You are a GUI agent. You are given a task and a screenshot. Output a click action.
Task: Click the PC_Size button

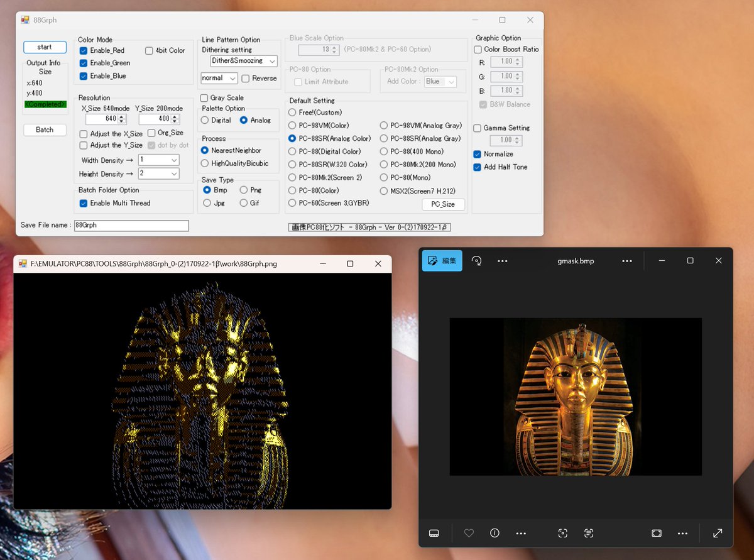point(443,204)
